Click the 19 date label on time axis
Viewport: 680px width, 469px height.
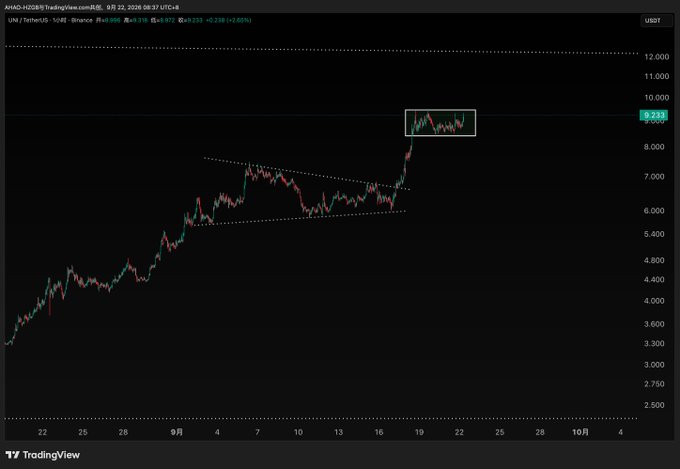(419, 432)
